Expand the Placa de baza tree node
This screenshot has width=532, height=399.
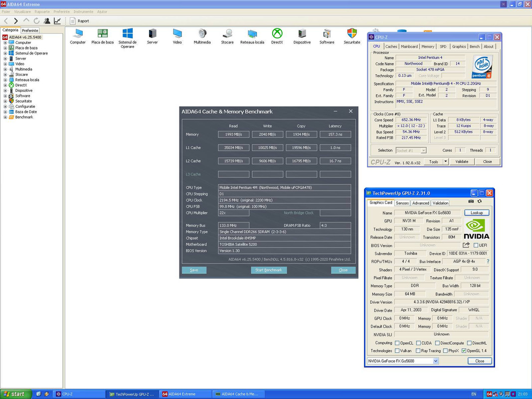tap(5, 48)
